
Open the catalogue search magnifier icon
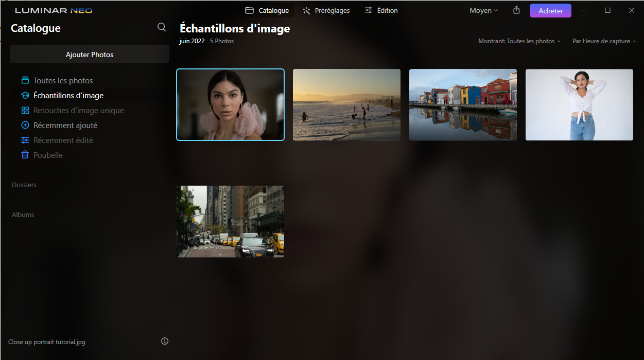[162, 27]
